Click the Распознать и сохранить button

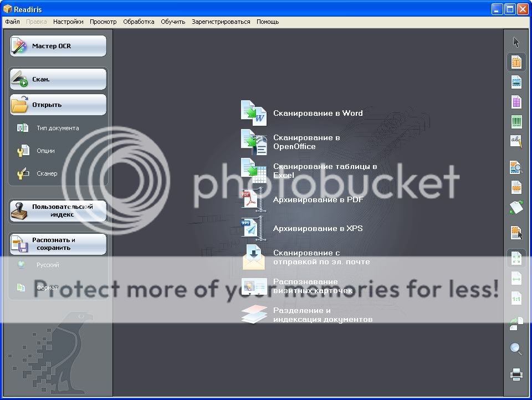click(x=58, y=244)
